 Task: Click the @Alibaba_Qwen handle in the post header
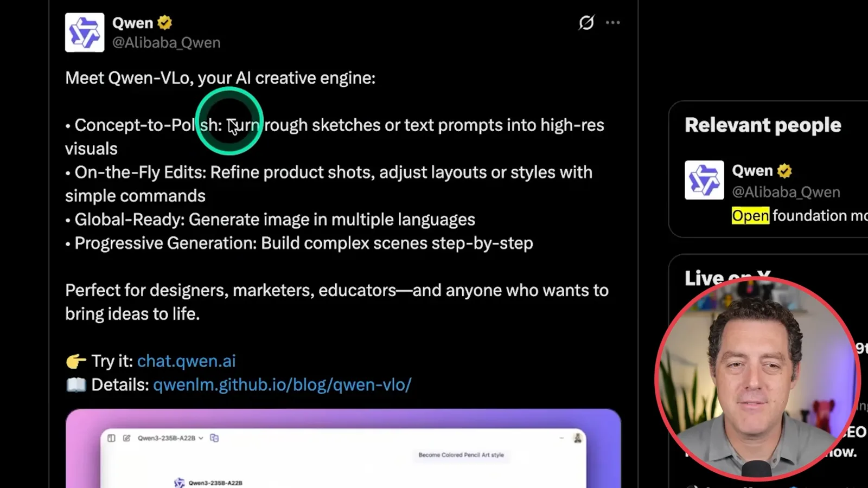pos(167,42)
